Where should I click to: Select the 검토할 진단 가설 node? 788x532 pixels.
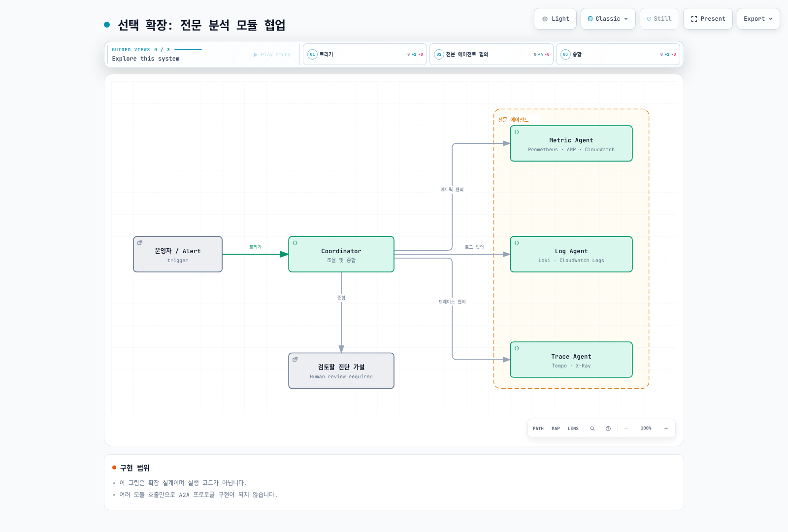[341, 370]
